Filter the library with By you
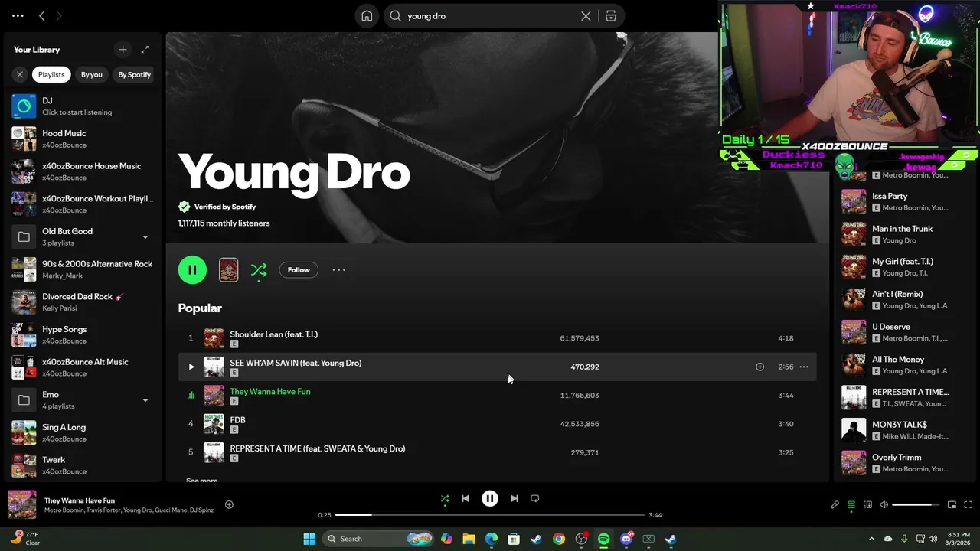This screenshot has height=551, width=980. click(x=92, y=74)
